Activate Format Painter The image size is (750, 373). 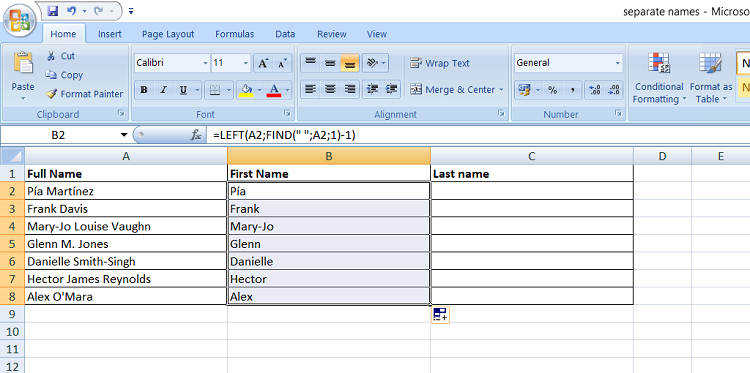[x=85, y=94]
